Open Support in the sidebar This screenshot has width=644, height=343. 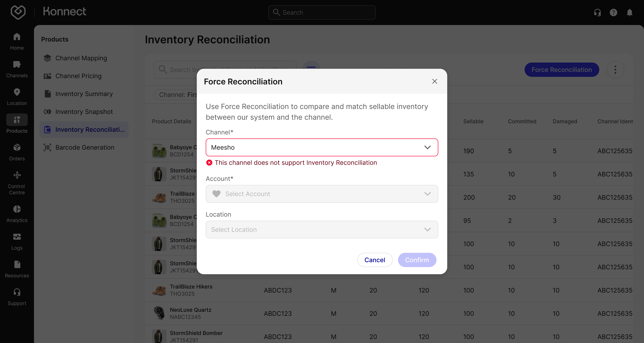tap(17, 297)
